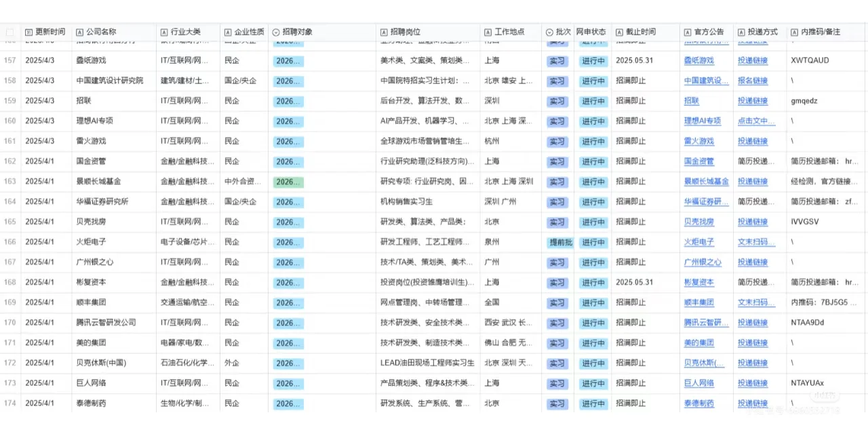Select the industry cell 石油石化/化学...
This screenshot has height=434, width=868.
point(188,363)
